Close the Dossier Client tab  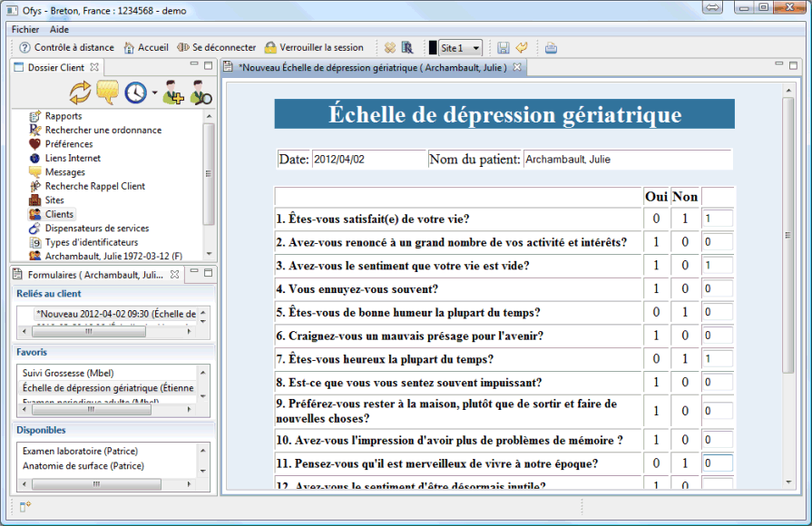(94, 67)
